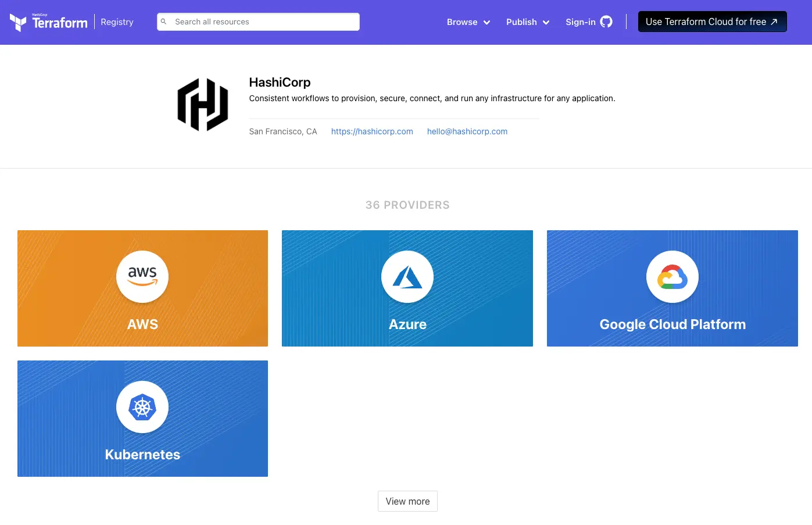Screen dimensions: 812x525
Task: Select the AWS provider card icon
Action: click(142, 277)
